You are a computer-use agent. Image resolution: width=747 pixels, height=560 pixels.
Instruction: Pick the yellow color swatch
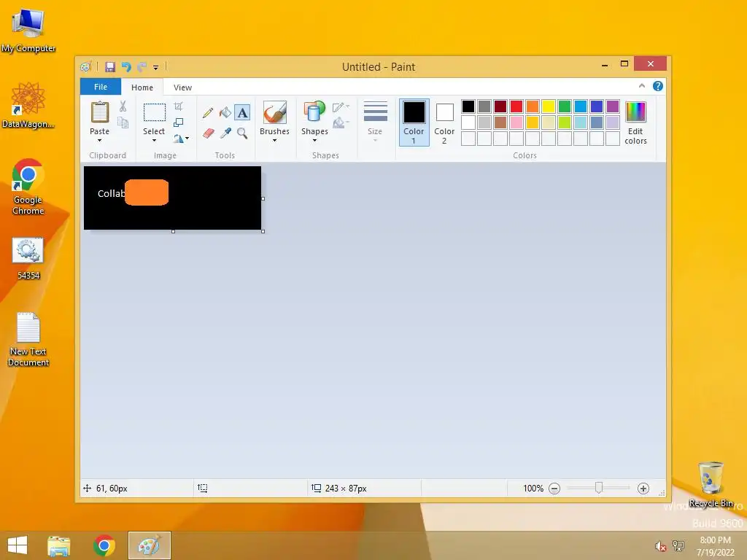click(x=549, y=106)
